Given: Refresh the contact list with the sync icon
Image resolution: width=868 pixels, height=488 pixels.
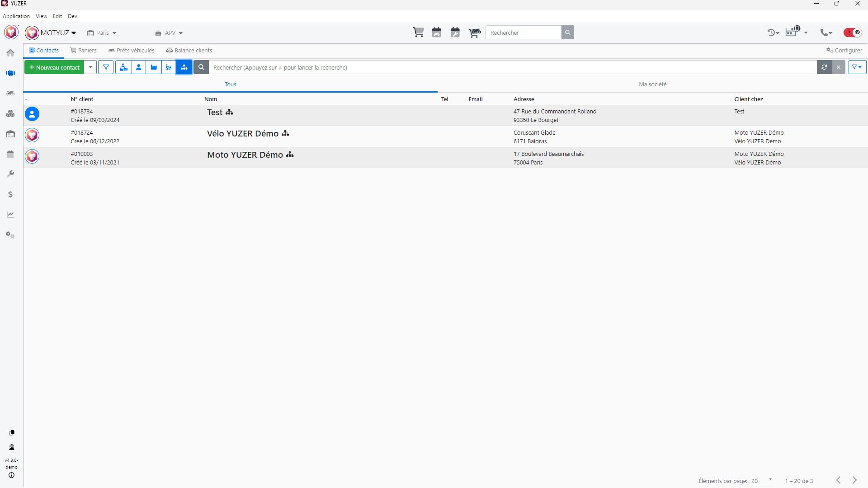Looking at the screenshot, I should coord(824,67).
